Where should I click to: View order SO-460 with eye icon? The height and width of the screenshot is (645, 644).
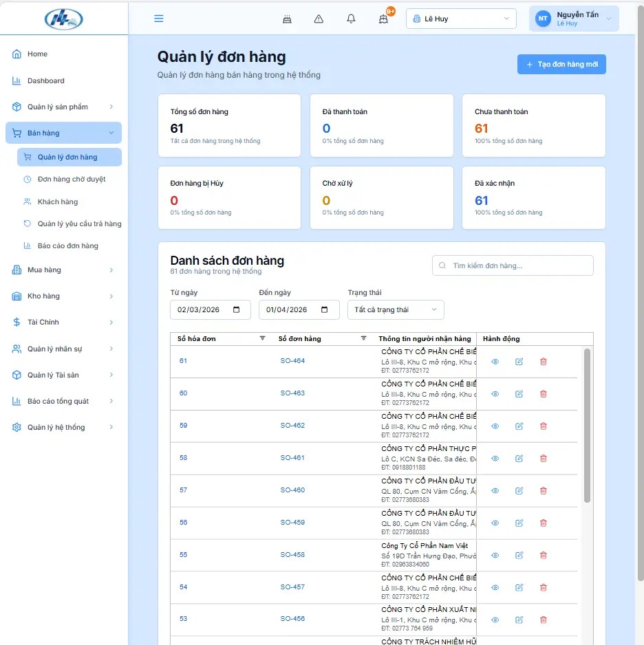point(495,491)
